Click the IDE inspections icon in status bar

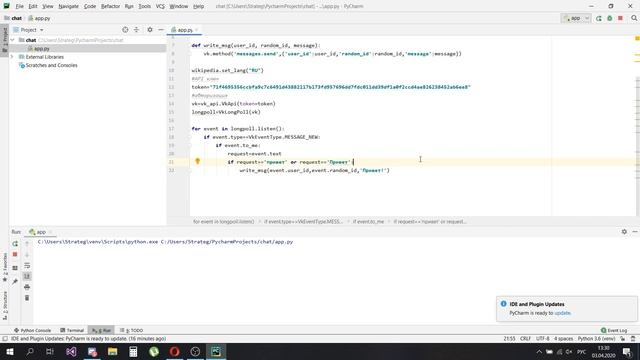[633, 339]
